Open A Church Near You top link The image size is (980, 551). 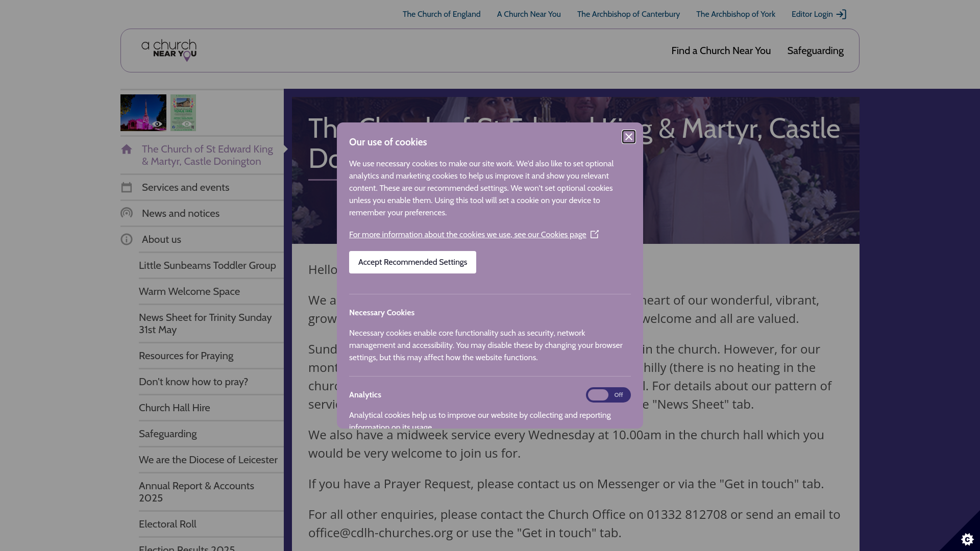pyautogui.click(x=529, y=14)
